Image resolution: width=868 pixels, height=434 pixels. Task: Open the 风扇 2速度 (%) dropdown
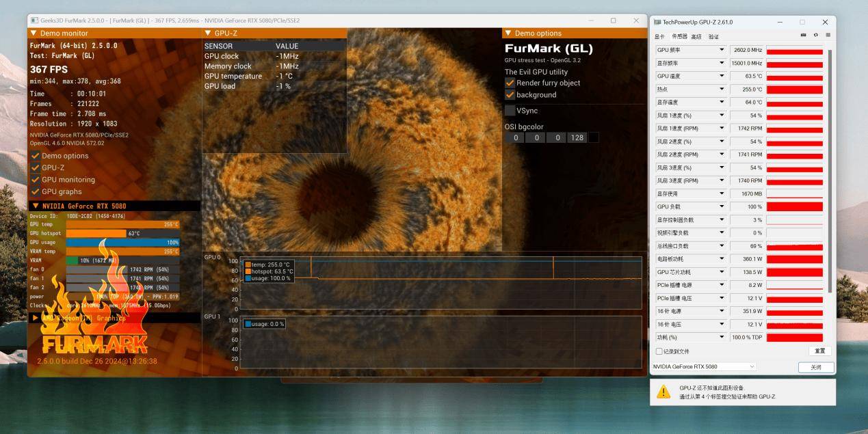(x=722, y=141)
